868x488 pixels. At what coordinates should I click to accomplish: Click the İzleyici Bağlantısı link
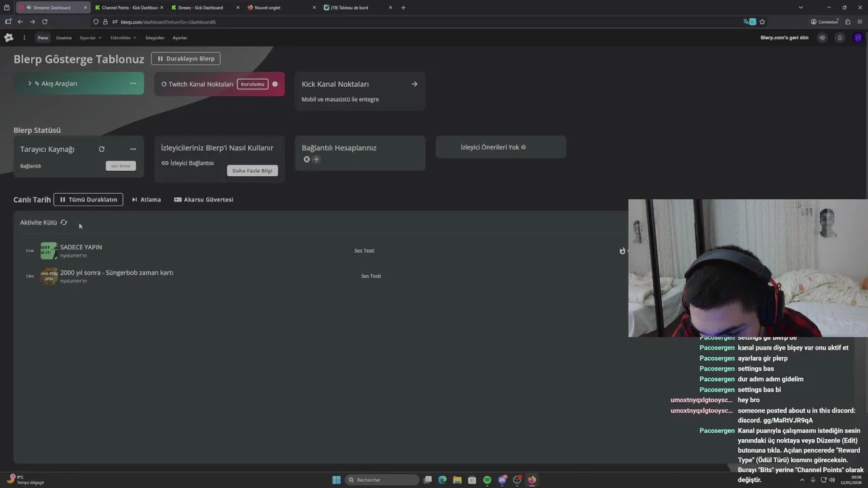tap(188, 163)
